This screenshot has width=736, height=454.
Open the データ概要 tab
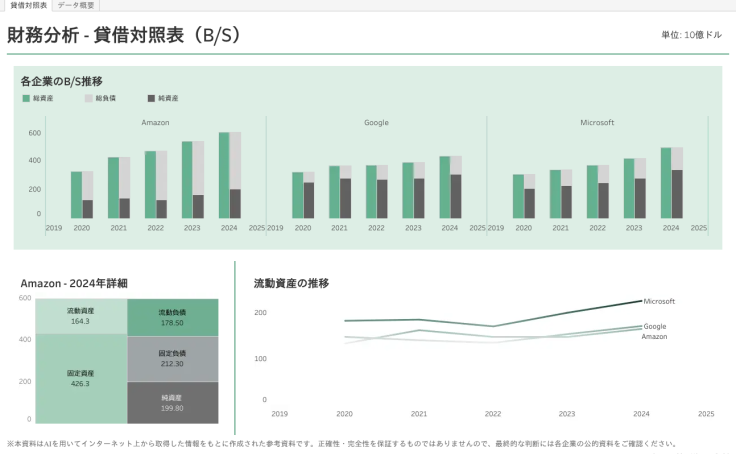pos(76,5)
